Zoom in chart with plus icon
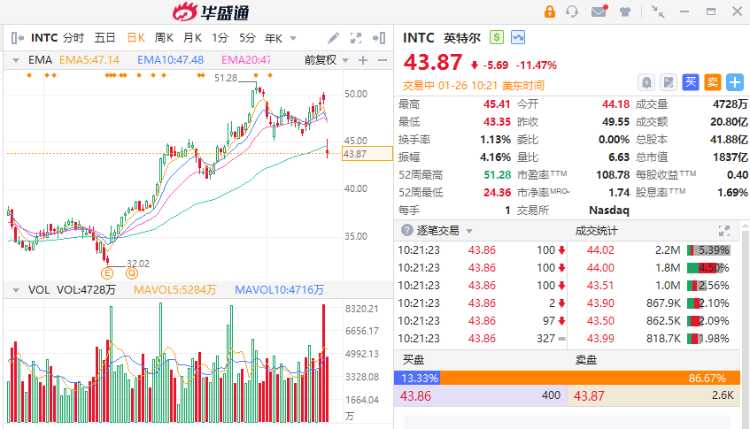Viewport: 750px width, 429px height. [363, 60]
